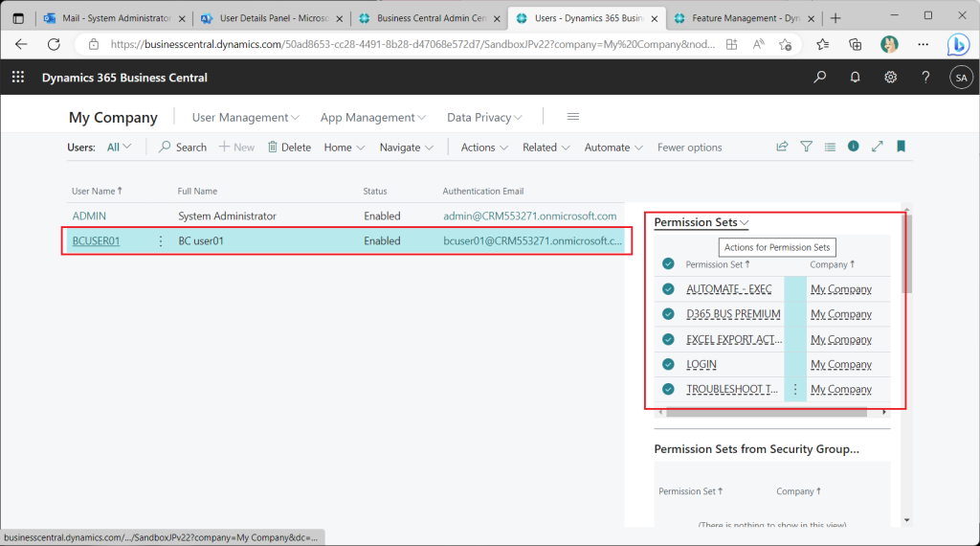Screen dimensions: 980x546
Task: Show row options for TROUBLESHOOT T... permission set
Action: coord(795,389)
